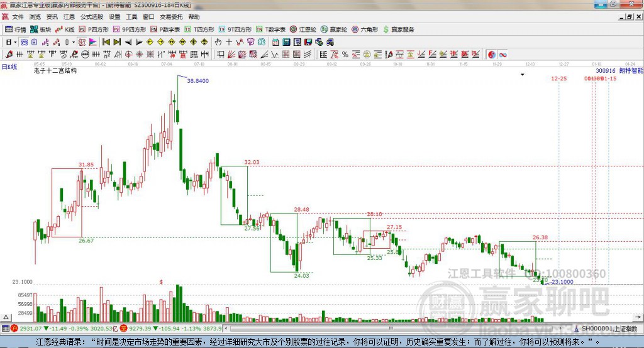Click horizontal scrollbar left arrow
Viewport: 644px width, 348px height.
pyautogui.click(x=226, y=329)
